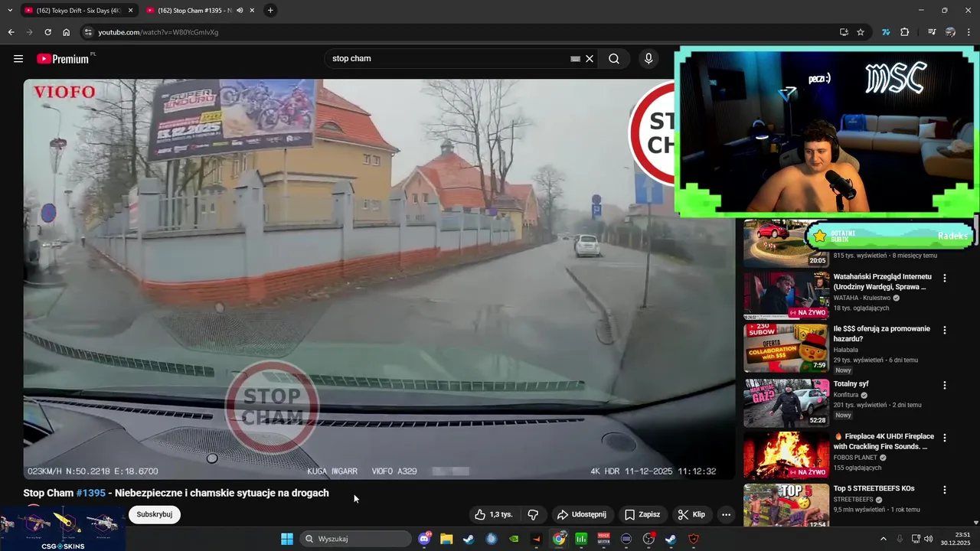
Task: Open the on-screen keyboard icon in search box
Action: 575,59
